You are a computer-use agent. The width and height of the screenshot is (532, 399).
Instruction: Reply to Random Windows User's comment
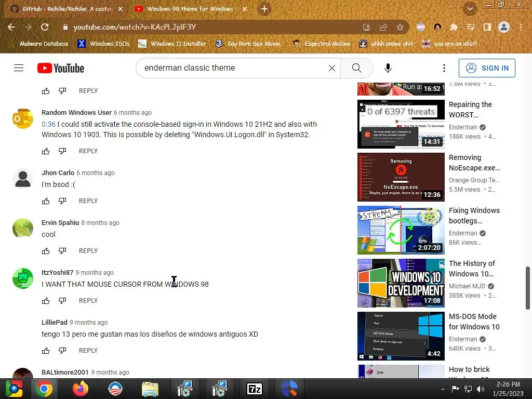pos(88,151)
